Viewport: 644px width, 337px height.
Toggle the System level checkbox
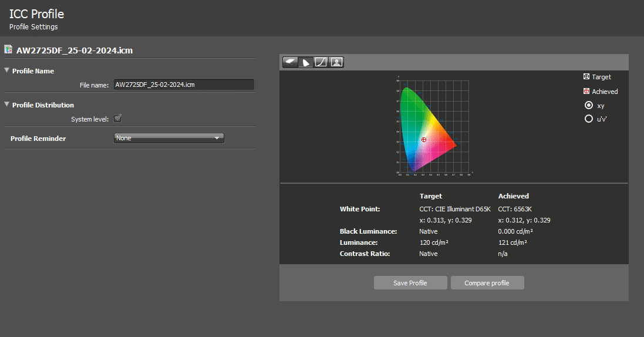click(117, 119)
